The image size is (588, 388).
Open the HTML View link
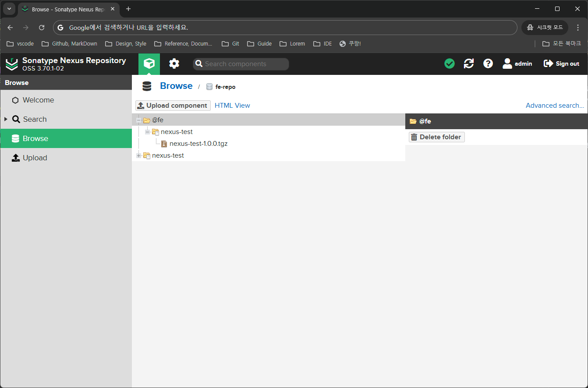pos(232,106)
